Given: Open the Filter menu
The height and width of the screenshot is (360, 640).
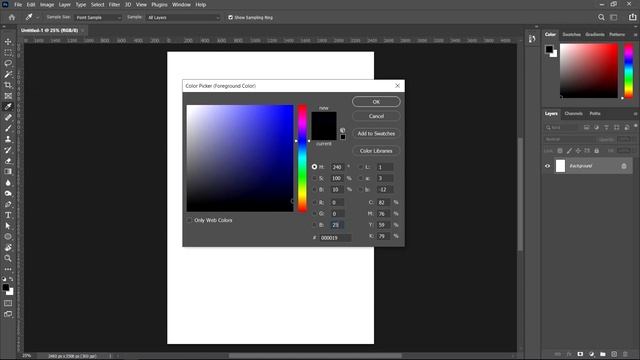Looking at the screenshot, I should tap(114, 4).
